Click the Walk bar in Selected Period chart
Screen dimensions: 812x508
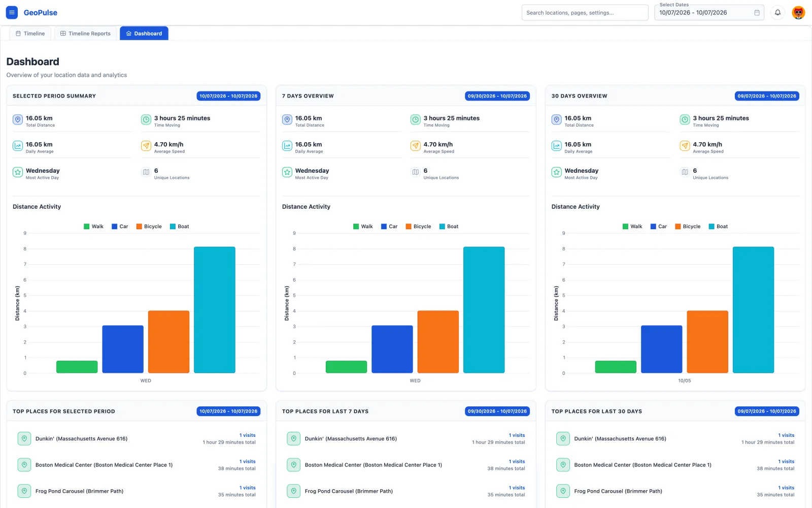tap(77, 367)
